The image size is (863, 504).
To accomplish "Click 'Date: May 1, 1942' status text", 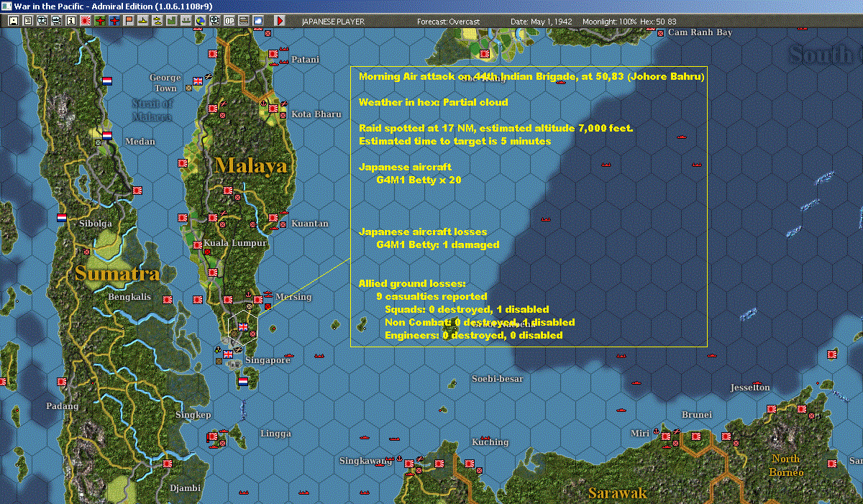I will 542,22.
